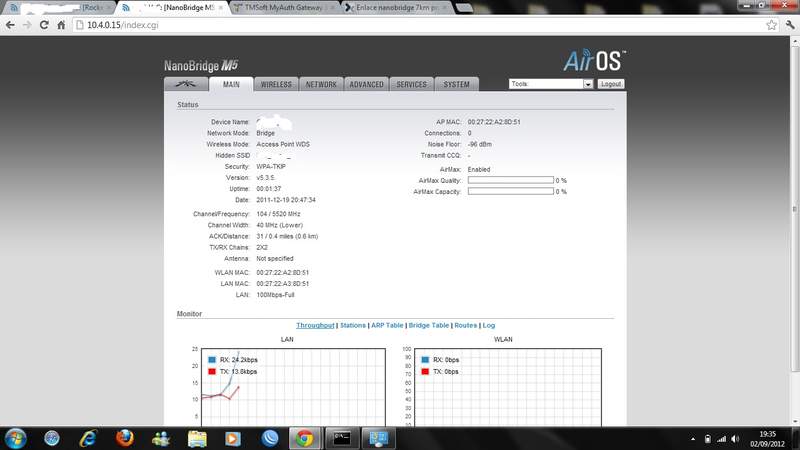Open the Ubiquiti logo tab in AirOS
This screenshot has width=800, height=450.
tap(186, 84)
